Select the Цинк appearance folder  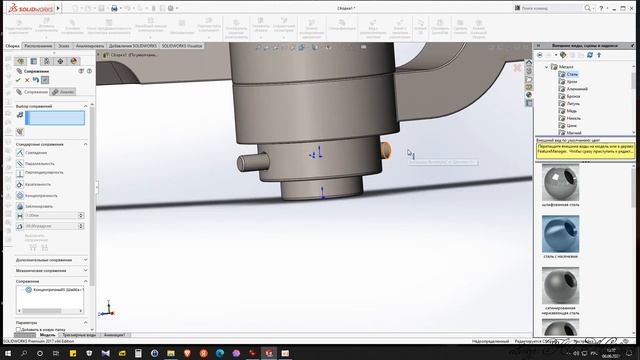click(x=568, y=126)
